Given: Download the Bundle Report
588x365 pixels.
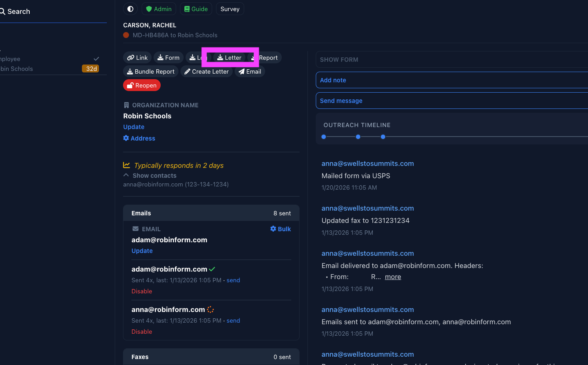Looking at the screenshot, I should coord(151,71).
